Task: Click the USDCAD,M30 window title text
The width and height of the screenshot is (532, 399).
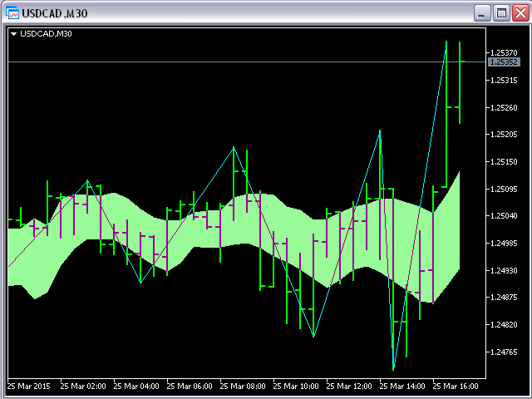Action: [57, 13]
